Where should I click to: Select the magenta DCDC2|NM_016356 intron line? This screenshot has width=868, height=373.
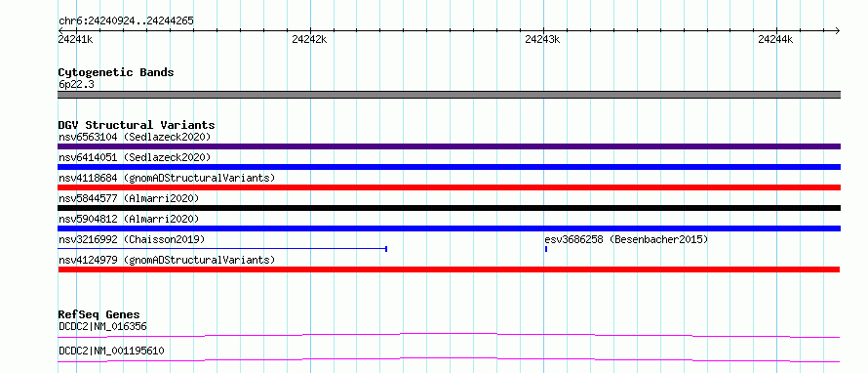[449, 335]
